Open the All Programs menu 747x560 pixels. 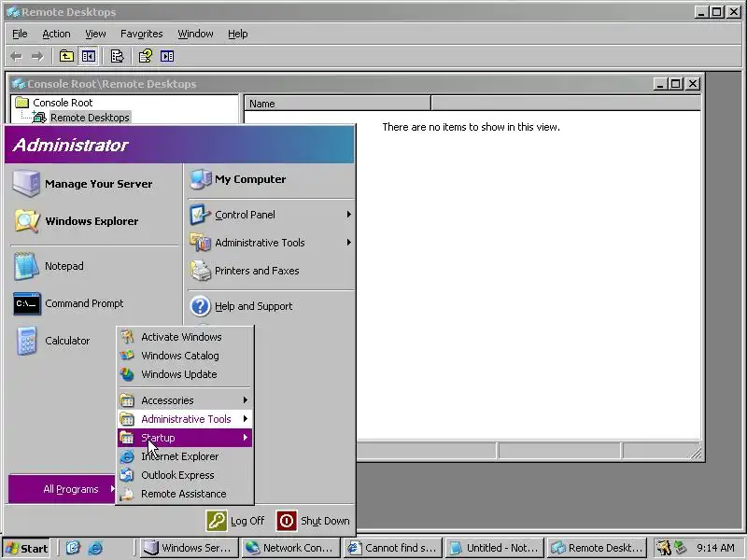pos(62,489)
